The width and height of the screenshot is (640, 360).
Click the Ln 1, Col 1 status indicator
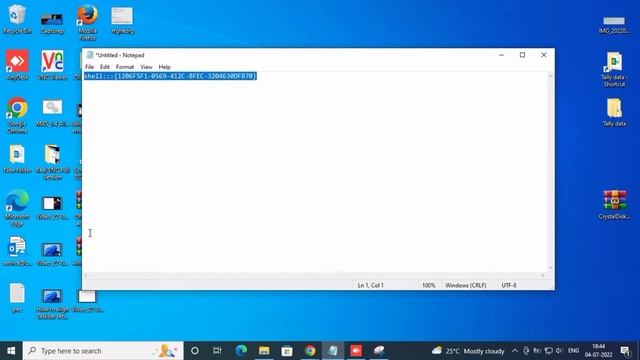click(x=371, y=285)
